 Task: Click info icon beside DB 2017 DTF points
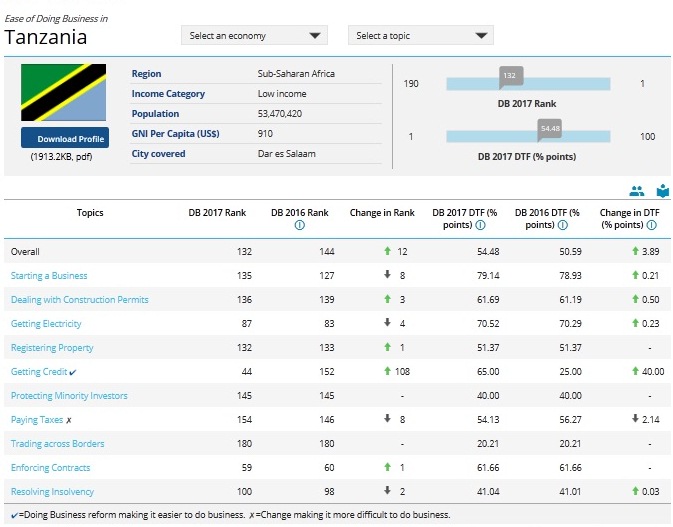(x=483, y=225)
